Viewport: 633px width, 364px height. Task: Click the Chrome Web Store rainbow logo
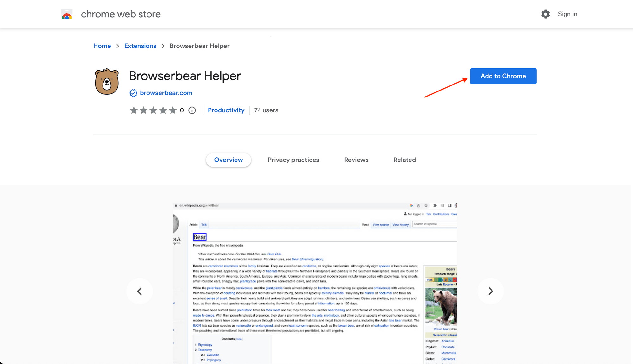click(x=67, y=14)
